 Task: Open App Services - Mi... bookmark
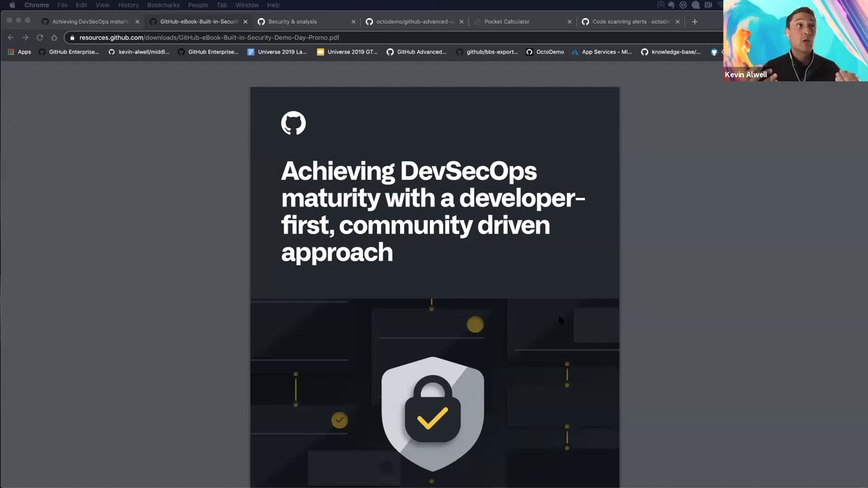coord(601,52)
